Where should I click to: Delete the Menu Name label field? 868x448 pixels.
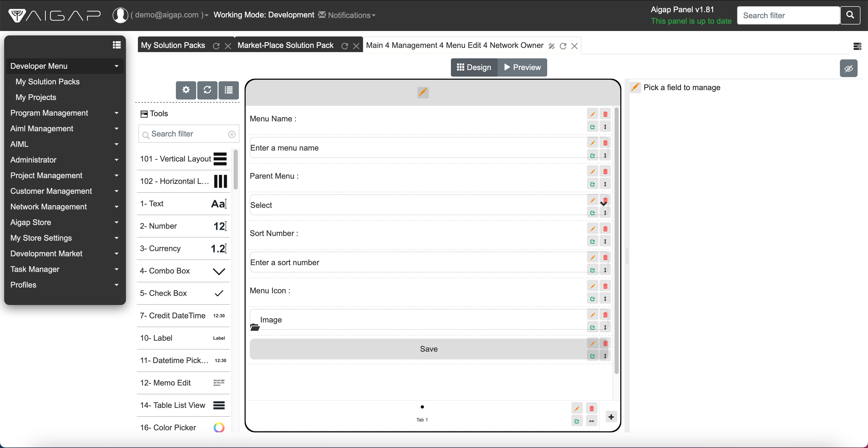coord(605,114)
